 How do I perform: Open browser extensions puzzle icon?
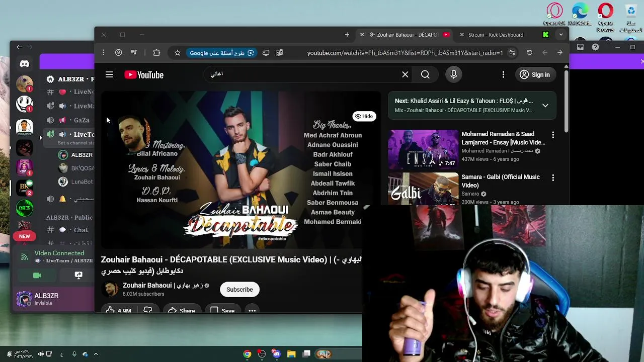156,53
